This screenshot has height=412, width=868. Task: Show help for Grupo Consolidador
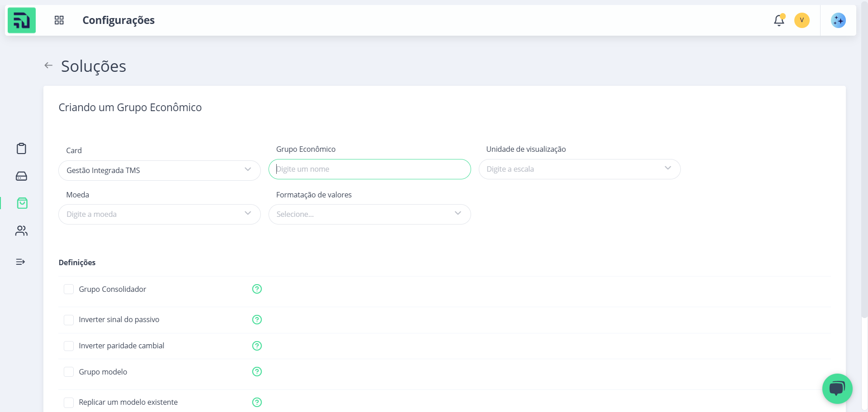point(257,289)
